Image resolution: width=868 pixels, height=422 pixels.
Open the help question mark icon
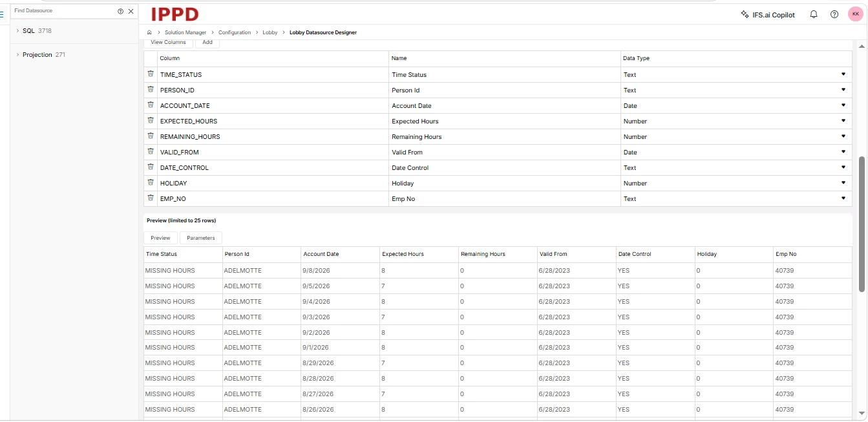tap(834, 14)
